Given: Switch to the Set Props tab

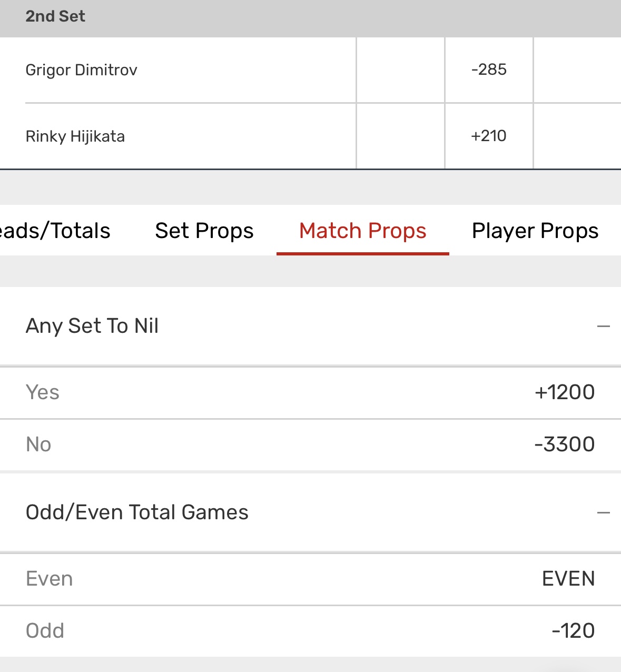Looking at the screenshot, I should (204, 231).
